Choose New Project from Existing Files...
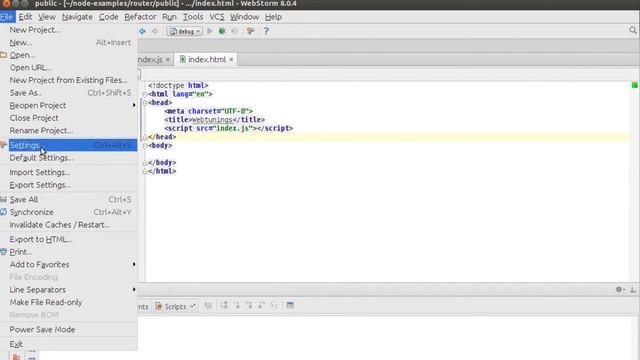640x360 pixels. click(69, 80)
